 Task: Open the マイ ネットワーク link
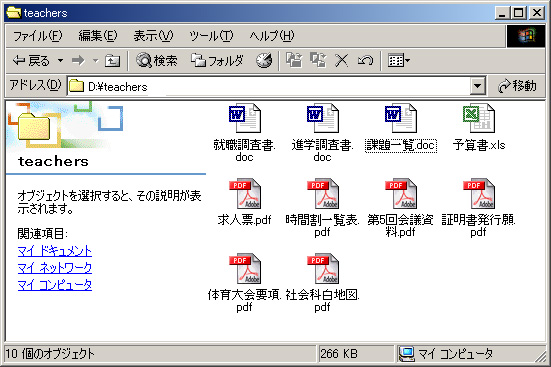click(54, 268)
